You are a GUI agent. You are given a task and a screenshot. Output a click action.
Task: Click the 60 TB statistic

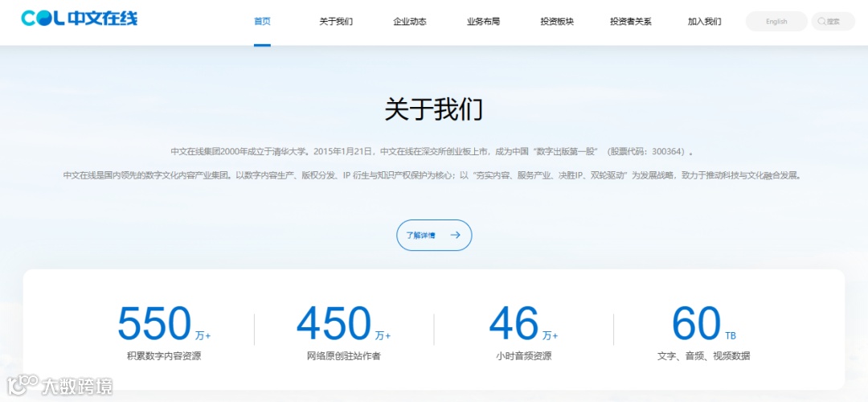[x=703, y=324]
